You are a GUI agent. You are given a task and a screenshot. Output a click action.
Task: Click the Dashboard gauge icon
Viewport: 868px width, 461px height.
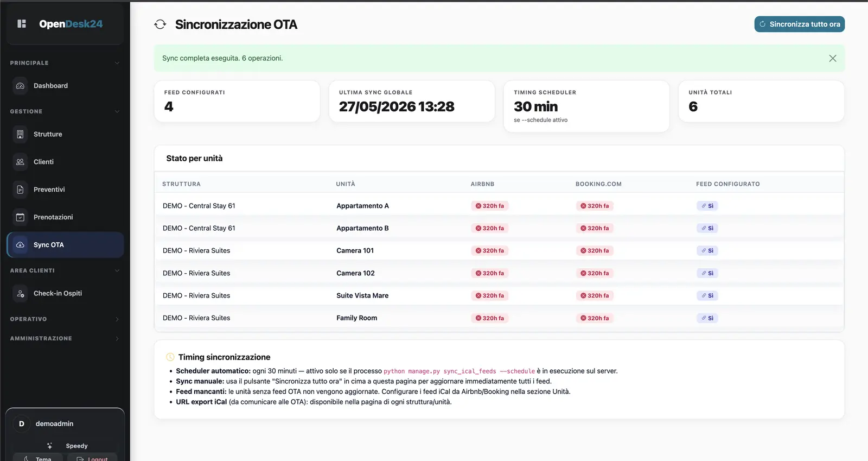[x=20, y=86]
